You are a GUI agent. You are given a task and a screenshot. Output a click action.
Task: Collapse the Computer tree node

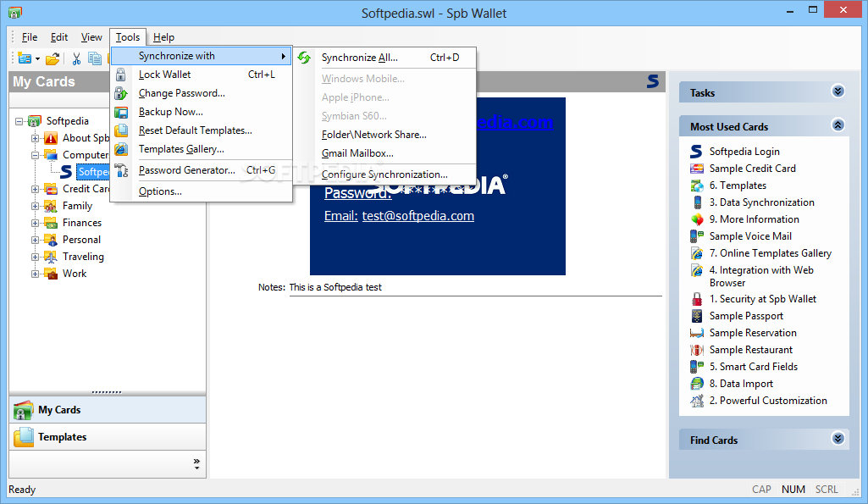pos(35,155)
